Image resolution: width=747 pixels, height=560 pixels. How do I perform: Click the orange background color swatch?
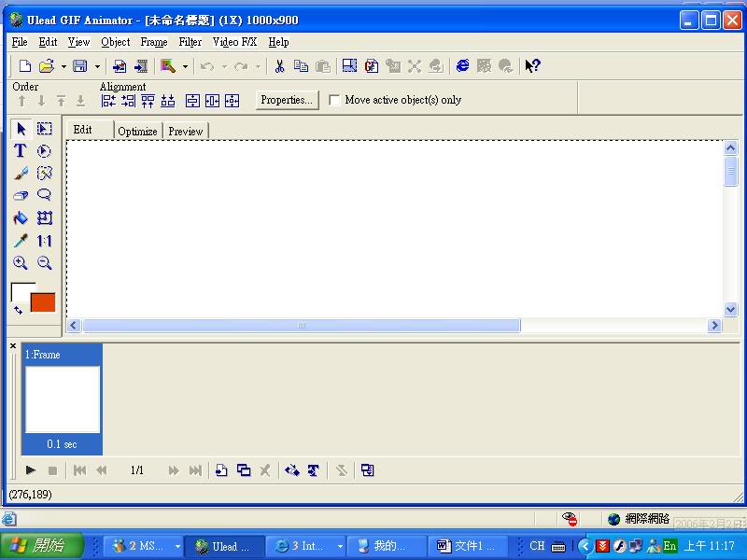pyautogui.click(x=43, y=302)
